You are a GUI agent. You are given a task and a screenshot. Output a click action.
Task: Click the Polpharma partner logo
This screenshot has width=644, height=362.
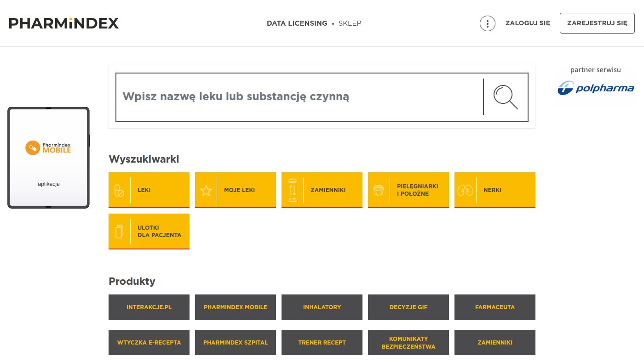point(596,88)
